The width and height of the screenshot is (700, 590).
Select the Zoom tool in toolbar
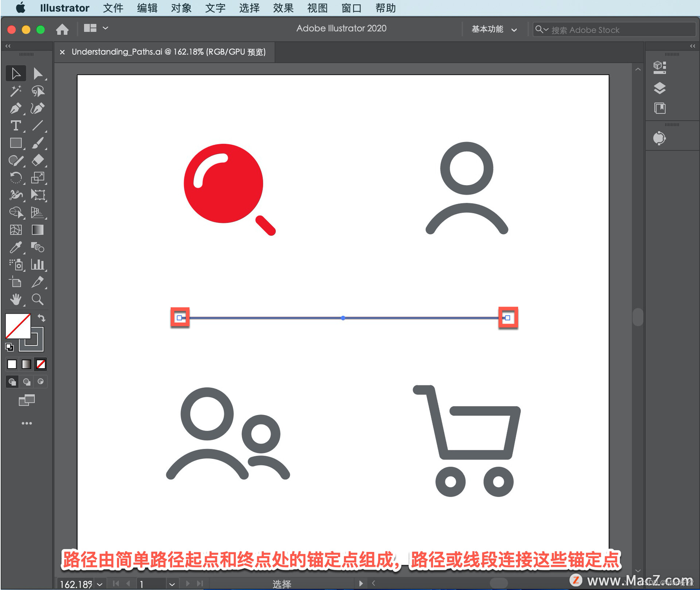tap(37, 299)
